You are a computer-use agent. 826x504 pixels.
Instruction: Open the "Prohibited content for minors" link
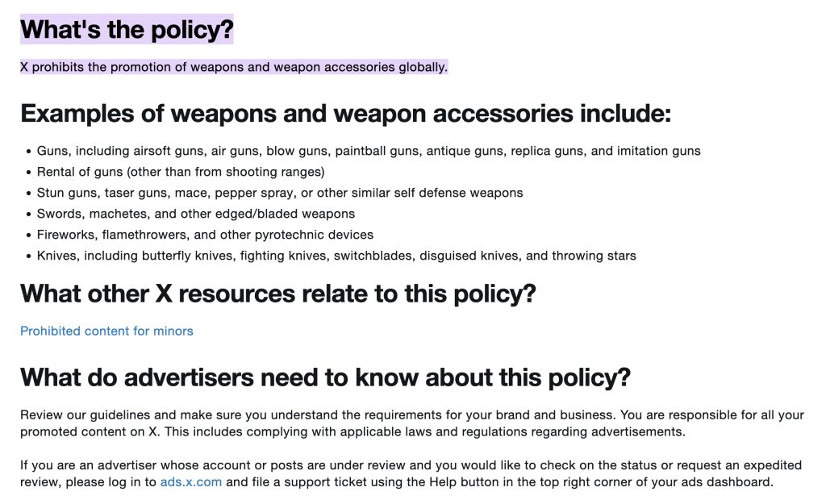106,331
